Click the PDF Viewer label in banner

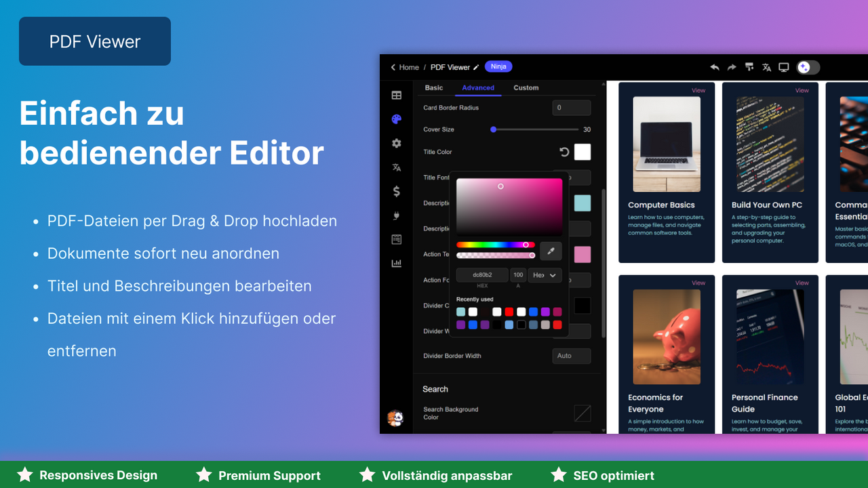95,41
